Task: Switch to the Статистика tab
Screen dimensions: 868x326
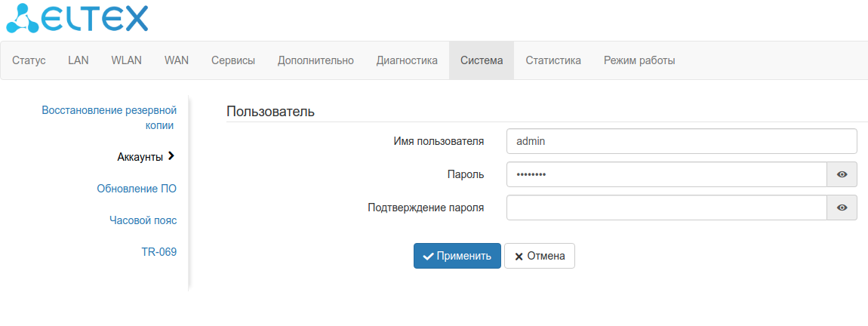Action: pos(553,60)
